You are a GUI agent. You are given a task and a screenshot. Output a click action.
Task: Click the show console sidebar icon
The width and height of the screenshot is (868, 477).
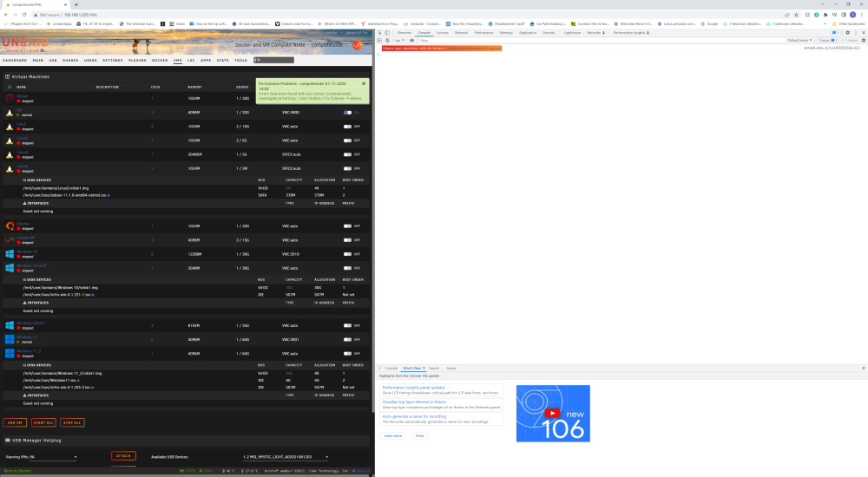pyautogui.click(x=380, y=41)
